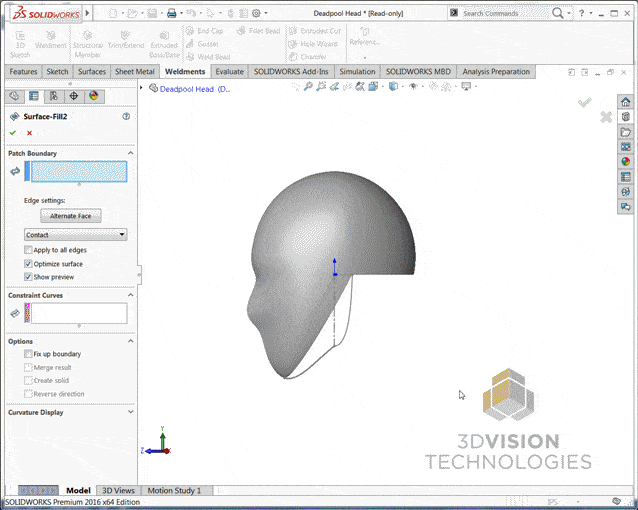Switch to the Features tab
Screen dimensions: 638x510
tap(23, 72)
